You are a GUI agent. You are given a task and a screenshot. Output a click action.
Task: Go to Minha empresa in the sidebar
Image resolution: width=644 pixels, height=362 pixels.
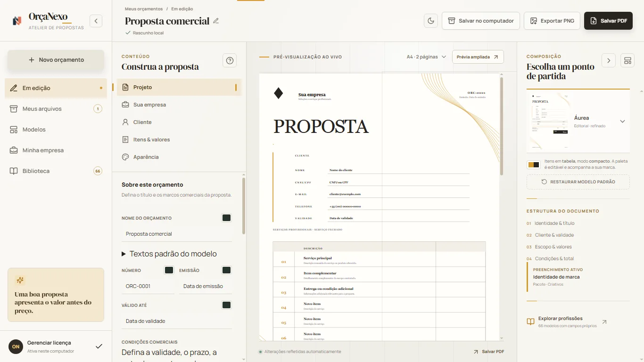(x=56, y=150)
